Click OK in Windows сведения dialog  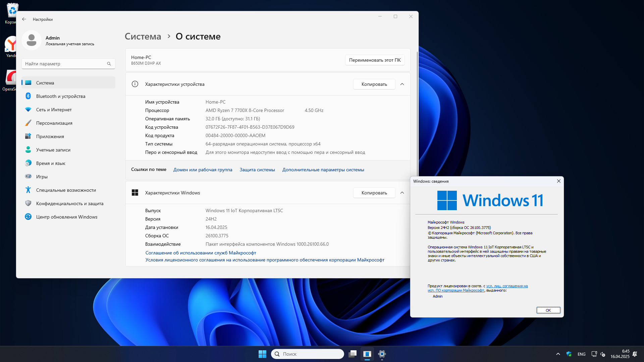[548, 310]
